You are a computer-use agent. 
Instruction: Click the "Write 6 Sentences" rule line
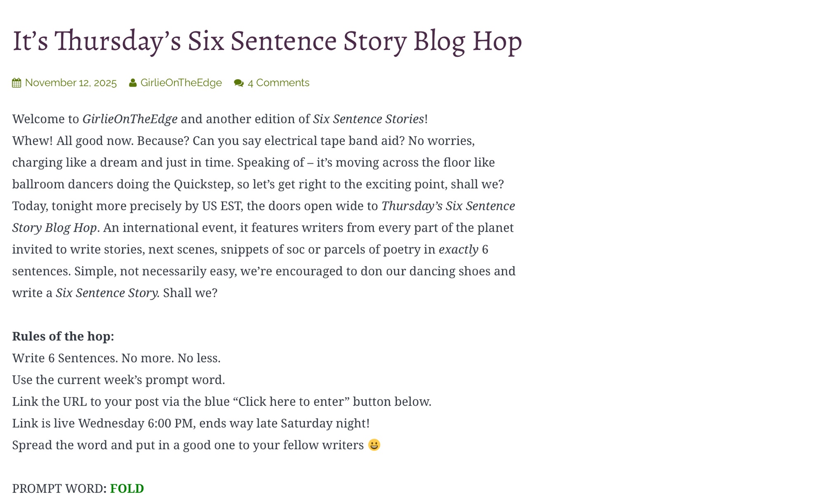[116, 358]
